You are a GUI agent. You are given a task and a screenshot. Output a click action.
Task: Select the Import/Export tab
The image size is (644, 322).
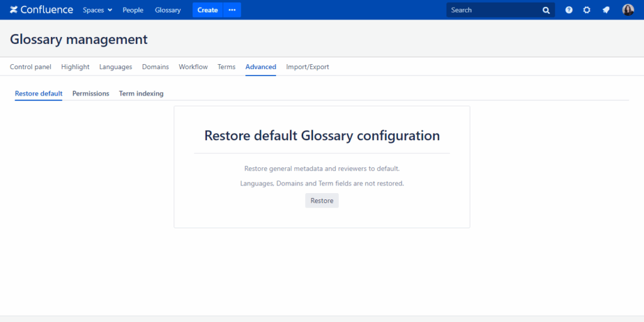308,67
